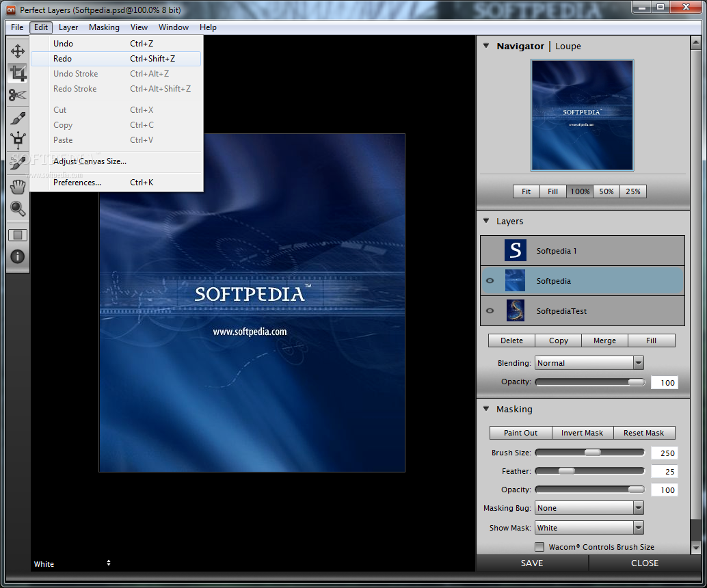
Task: Click the SoftpediaTest layer thumbnail
Action: [x=516, y=310]
